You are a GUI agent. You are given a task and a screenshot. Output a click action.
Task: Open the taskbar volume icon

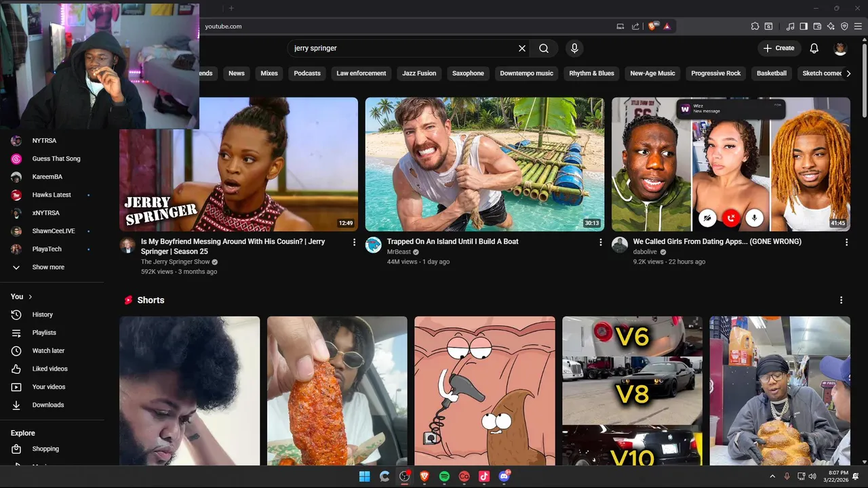812,476
